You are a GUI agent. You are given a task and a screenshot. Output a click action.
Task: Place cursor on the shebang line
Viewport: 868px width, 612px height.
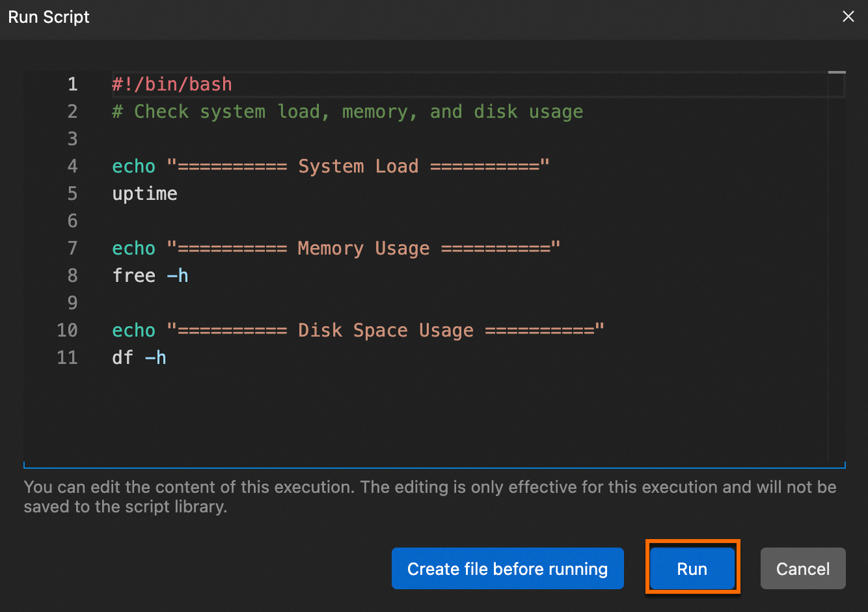click(x=172, y=85)
